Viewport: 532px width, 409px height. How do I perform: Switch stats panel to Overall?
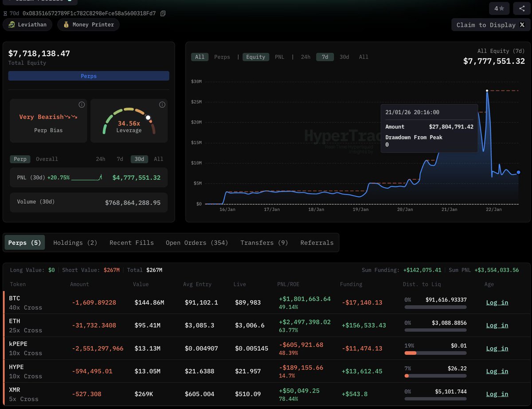[47, 159]
